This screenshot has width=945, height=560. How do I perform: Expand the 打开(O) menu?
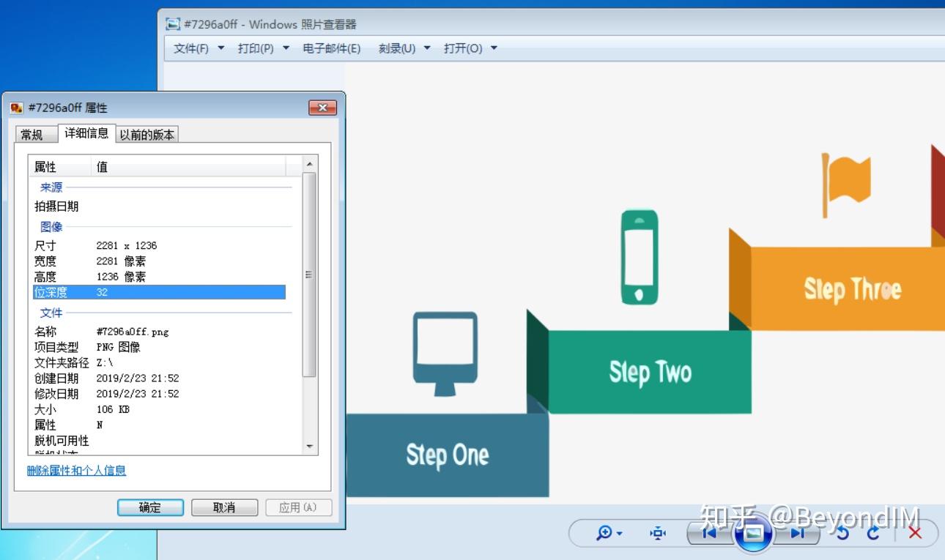[470, 48]
